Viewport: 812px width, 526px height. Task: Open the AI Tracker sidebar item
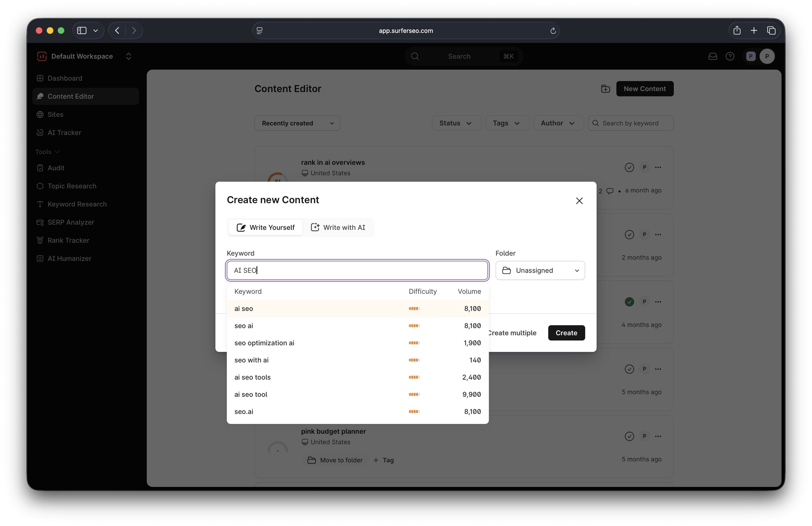click(64, 132)
